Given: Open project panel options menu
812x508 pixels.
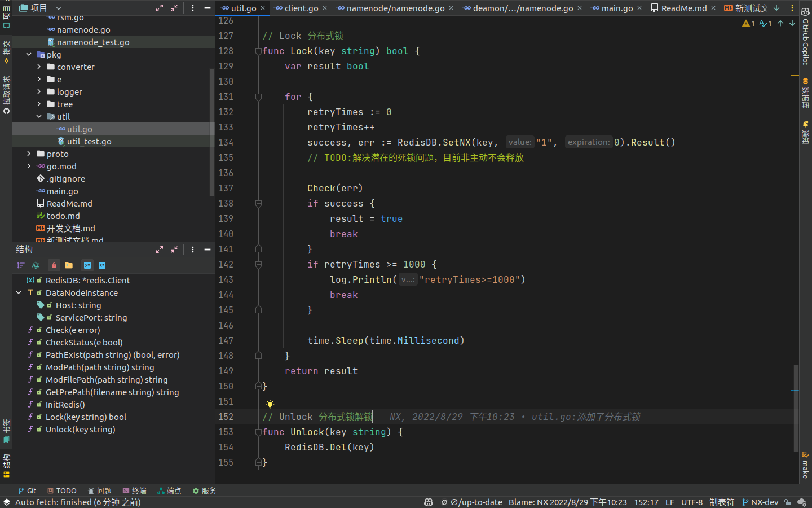Looking at the screenshot, I should [193, 8].
